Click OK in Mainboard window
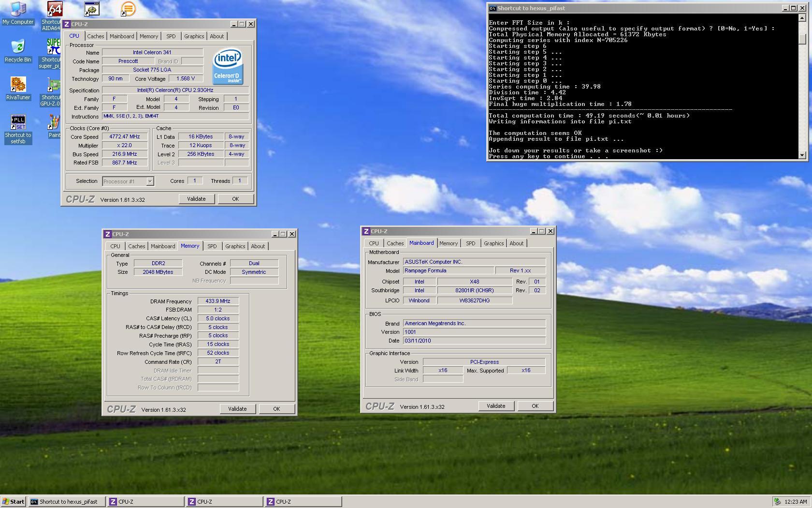 pyautogui.click(x=535, y=406)
